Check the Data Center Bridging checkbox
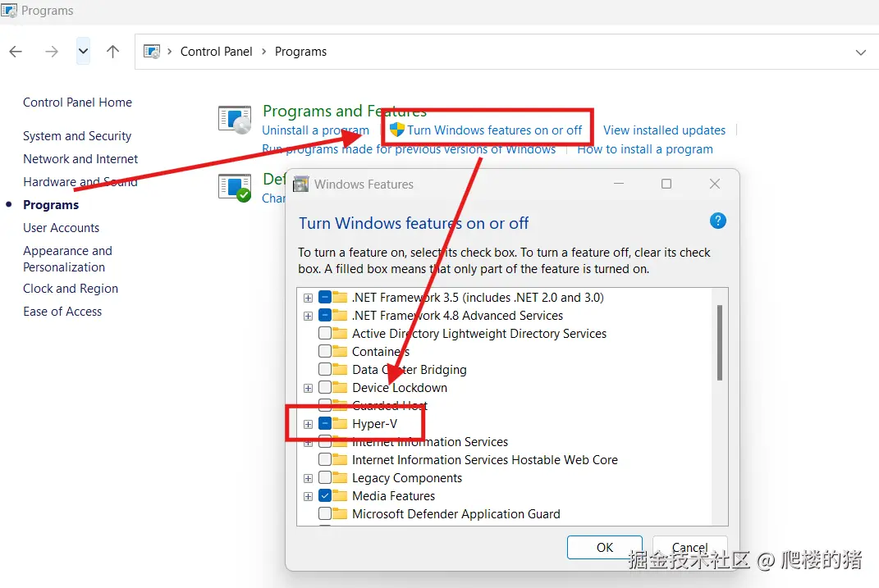Screen dimensions: 879x588 [x=324, y=370]
